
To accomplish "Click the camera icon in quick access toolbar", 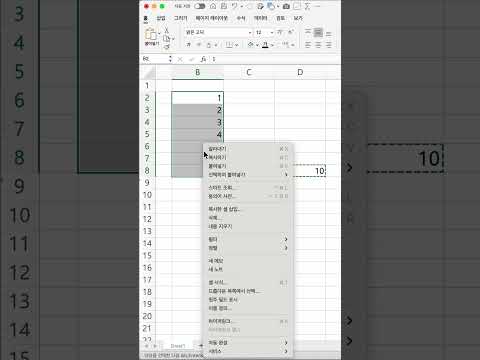I will tap(286, 6).
